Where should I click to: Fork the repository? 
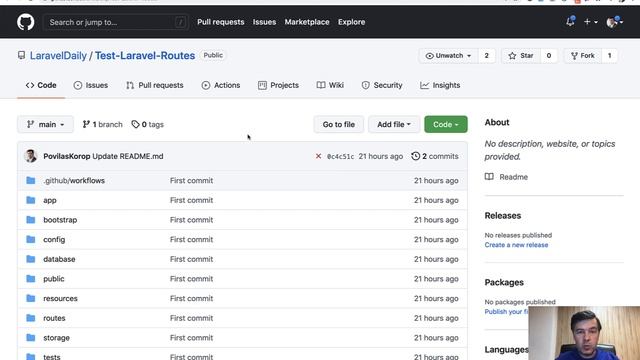[x=582, y=56]
